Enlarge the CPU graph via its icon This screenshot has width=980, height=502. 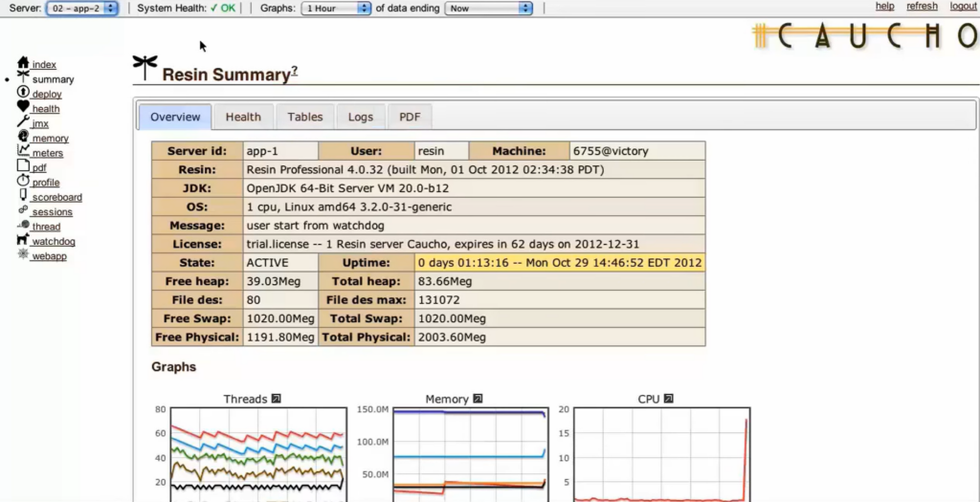[x=668, y=399]
